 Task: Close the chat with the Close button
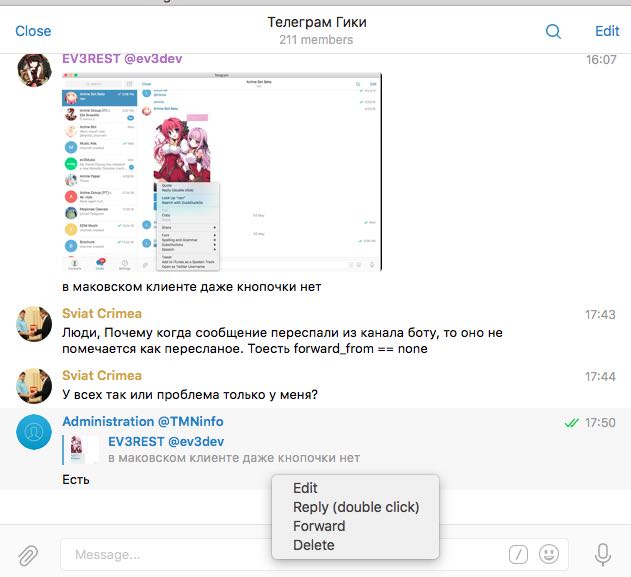click(33, 31)
